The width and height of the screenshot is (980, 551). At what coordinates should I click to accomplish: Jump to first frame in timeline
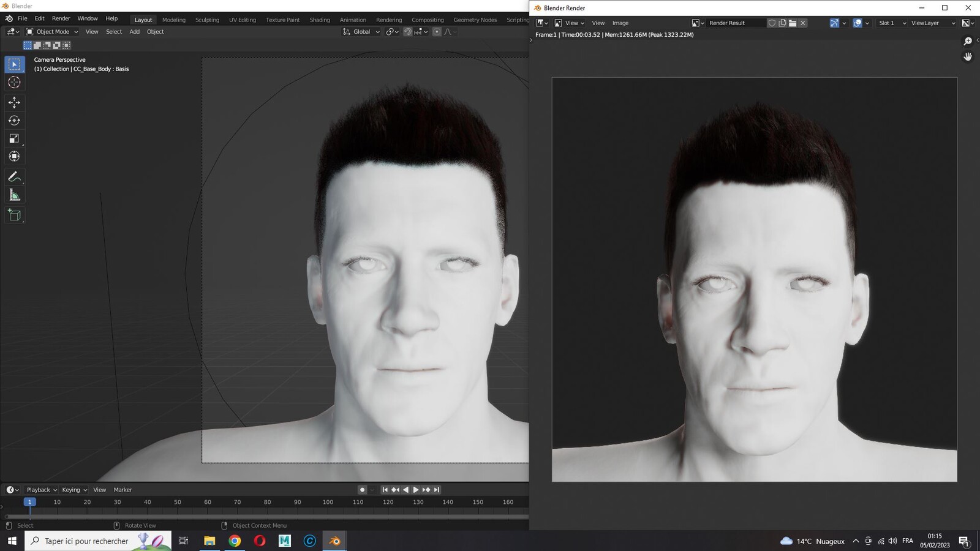[x=385, y=490]
